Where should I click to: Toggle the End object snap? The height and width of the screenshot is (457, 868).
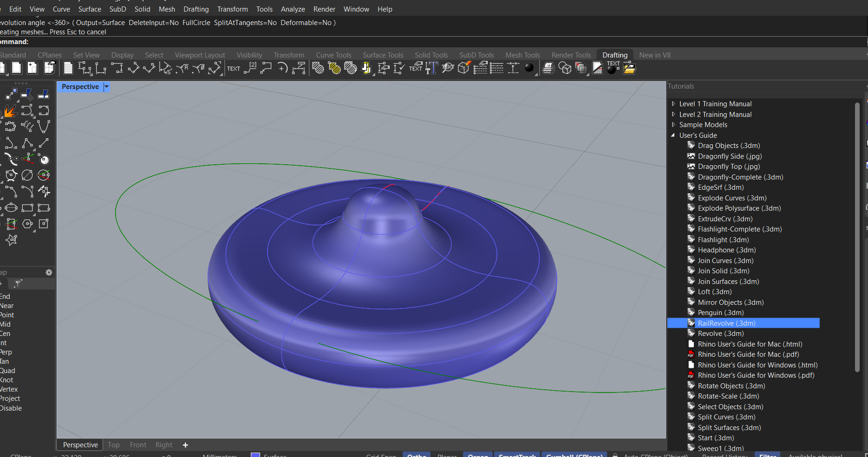[5, 296]
